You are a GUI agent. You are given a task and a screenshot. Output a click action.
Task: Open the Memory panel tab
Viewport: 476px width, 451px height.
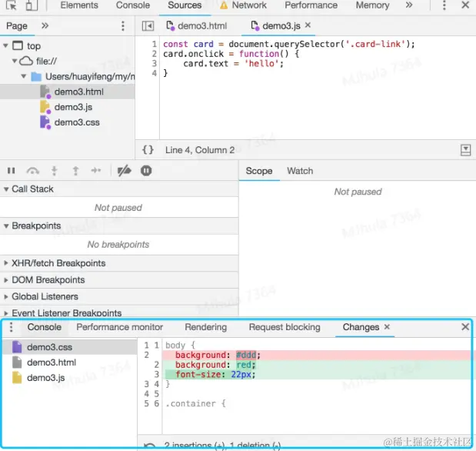tap(372, 5)
